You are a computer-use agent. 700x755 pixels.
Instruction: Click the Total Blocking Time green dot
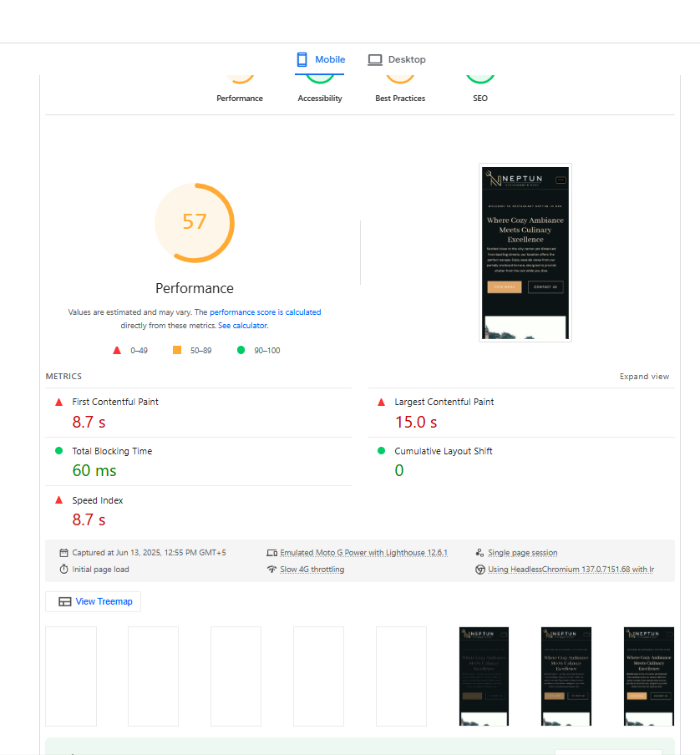(59, 451)
